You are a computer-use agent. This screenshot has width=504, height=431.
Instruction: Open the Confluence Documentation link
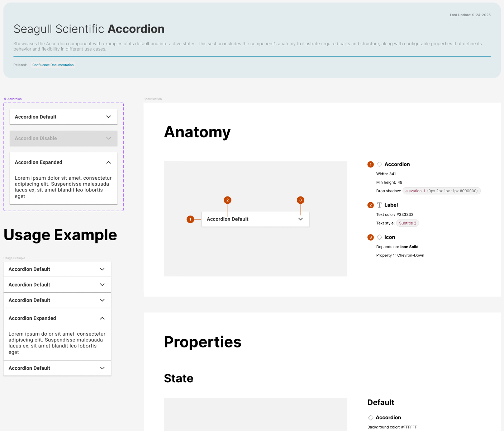point(53,65)
